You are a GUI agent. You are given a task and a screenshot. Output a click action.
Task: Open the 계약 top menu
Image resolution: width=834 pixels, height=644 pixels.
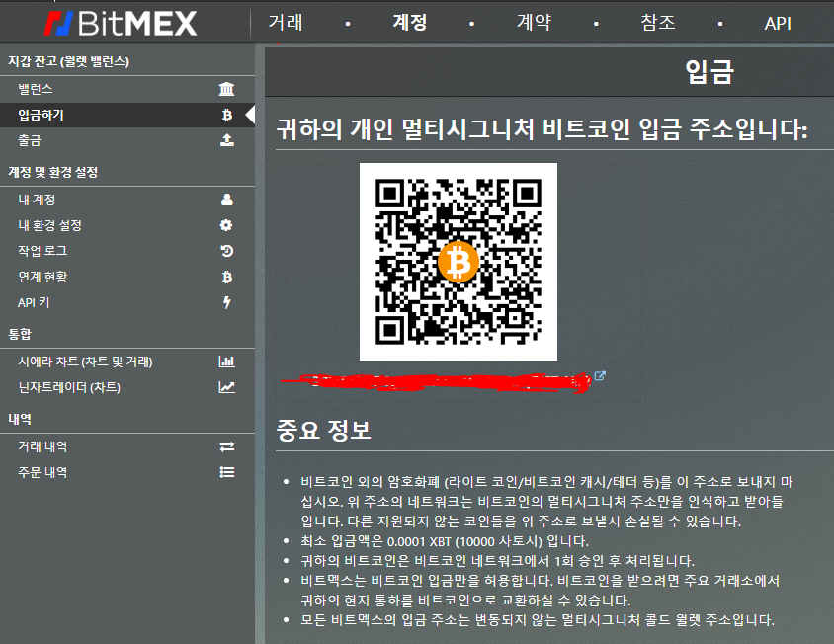534,23
